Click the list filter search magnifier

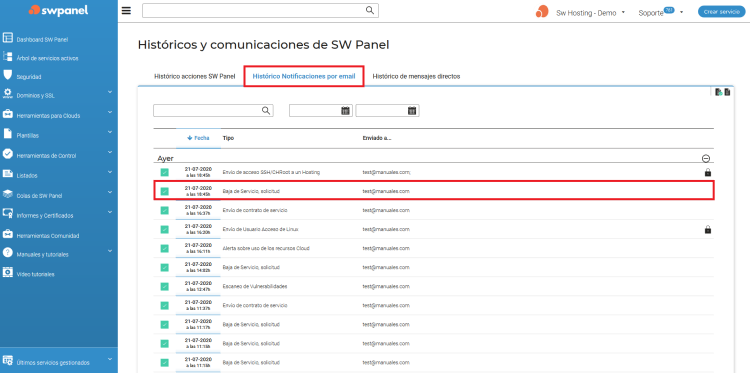click(x=266, y=111)
